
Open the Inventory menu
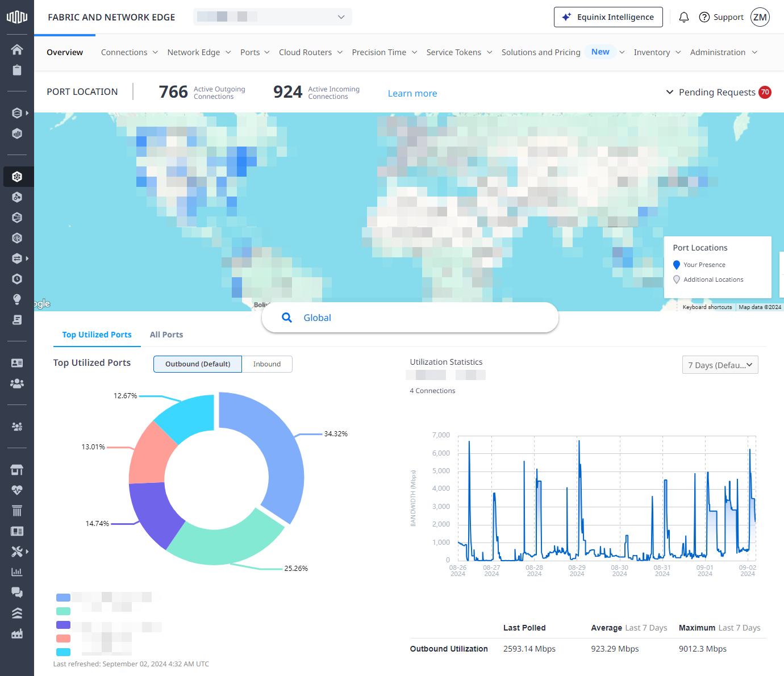coord(657,52)
